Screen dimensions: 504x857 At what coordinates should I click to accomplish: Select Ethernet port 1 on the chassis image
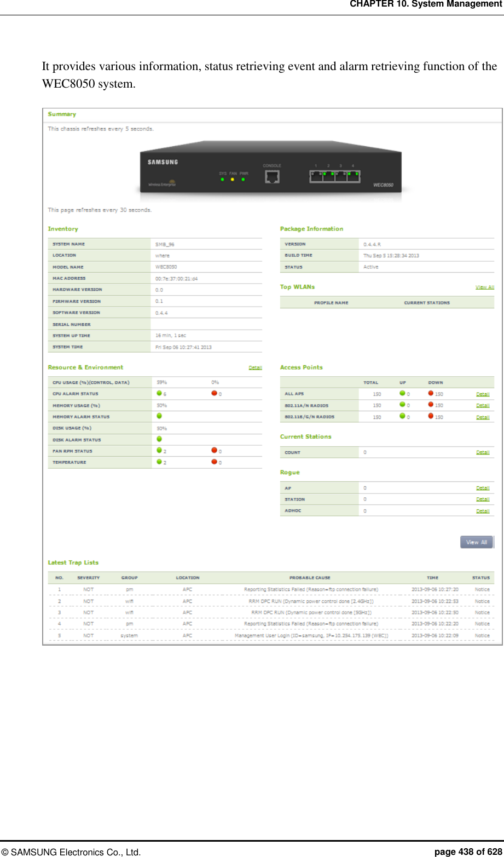[x=316, y=176]
